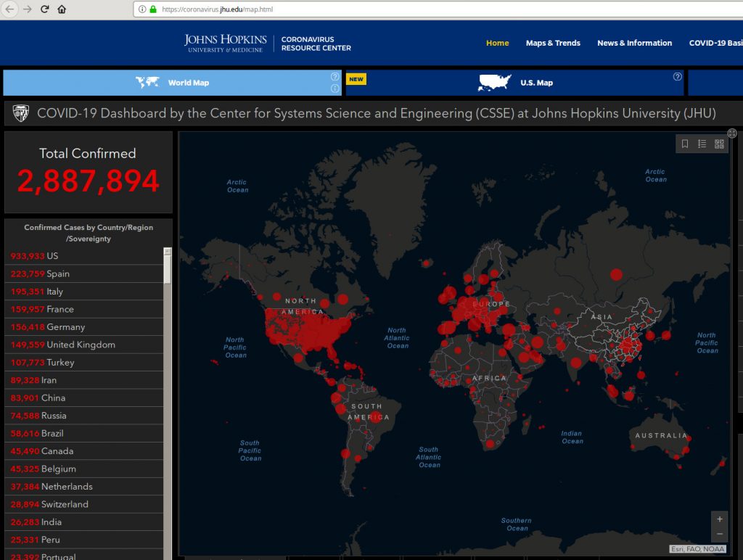This screenshot has height=560, width=743.
Task: Select Iran row in country list
Action: pyautogui.click(x=84, y=380)
